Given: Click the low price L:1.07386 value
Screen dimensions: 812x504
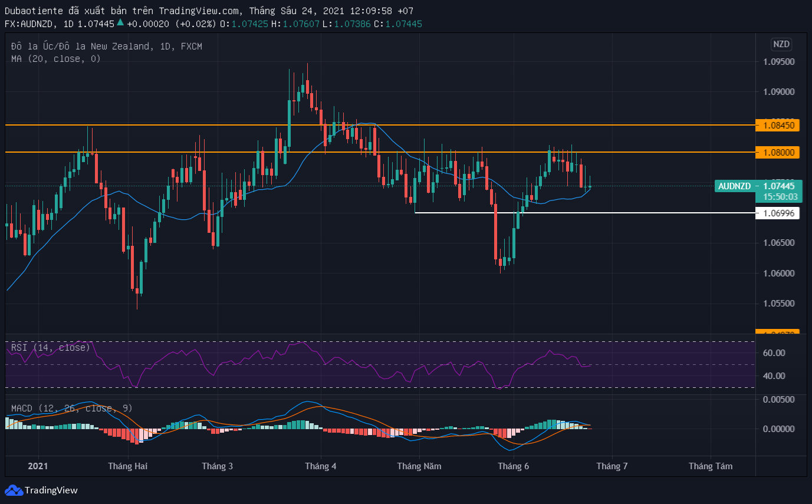Looking at the screenshot, I should click(347, 24).
